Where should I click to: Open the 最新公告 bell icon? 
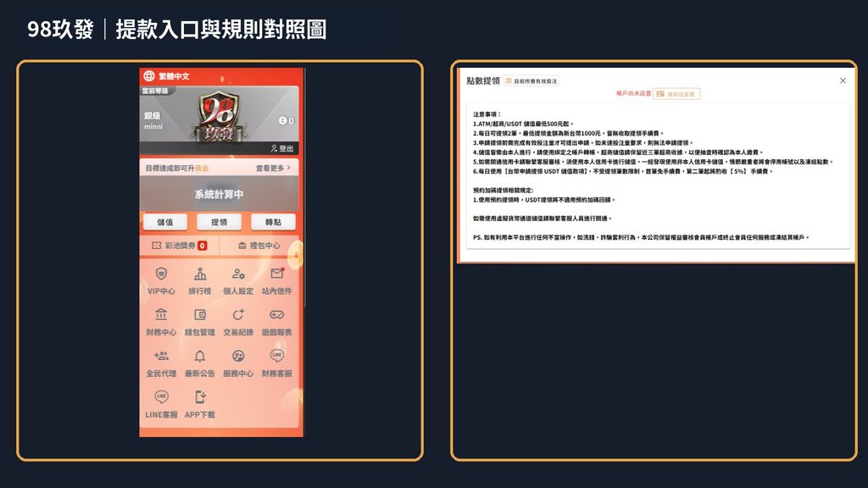click(x=200, y=356)
